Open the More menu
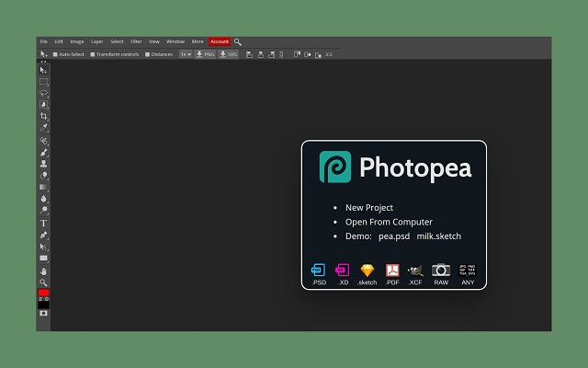 pos(198,41)
